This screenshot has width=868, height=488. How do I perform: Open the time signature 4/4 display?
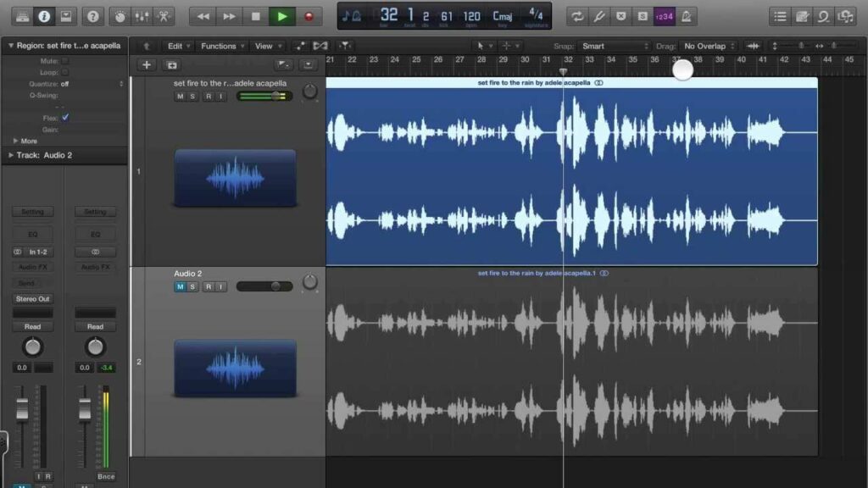pyautogui.click(x=536, y=17)
